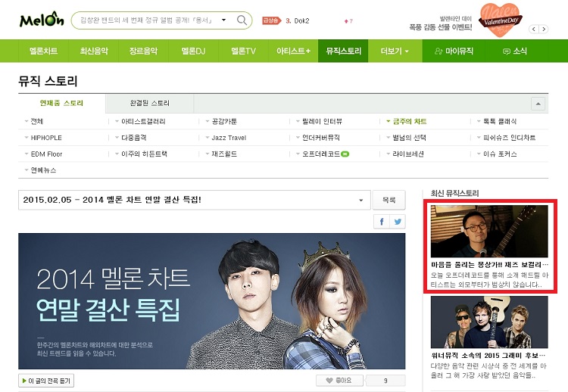Open the Grammy nominees story thumbnail
Screen dimensions: 568x392
tap(489, 322)
